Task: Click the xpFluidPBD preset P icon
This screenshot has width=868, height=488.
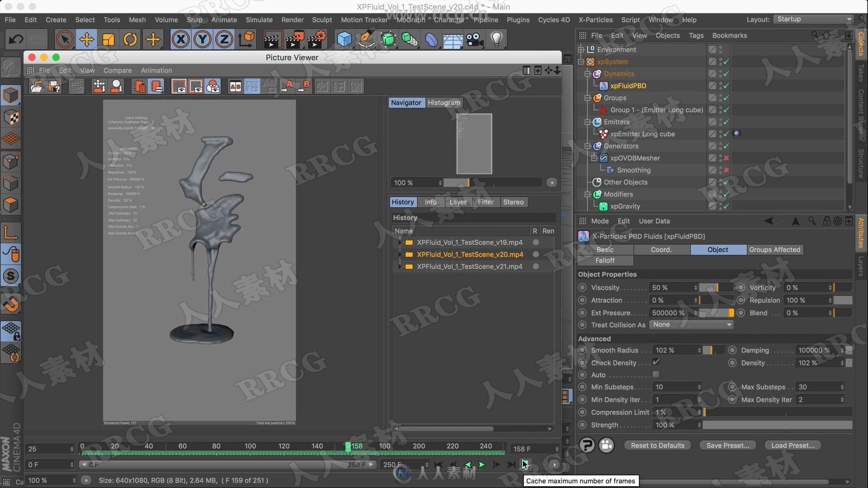Action: point(587,445)
